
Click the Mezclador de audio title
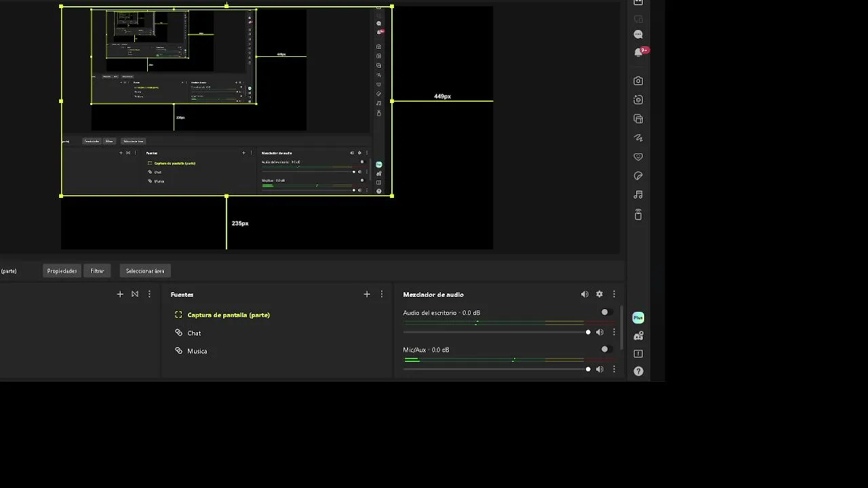point(433,294)
